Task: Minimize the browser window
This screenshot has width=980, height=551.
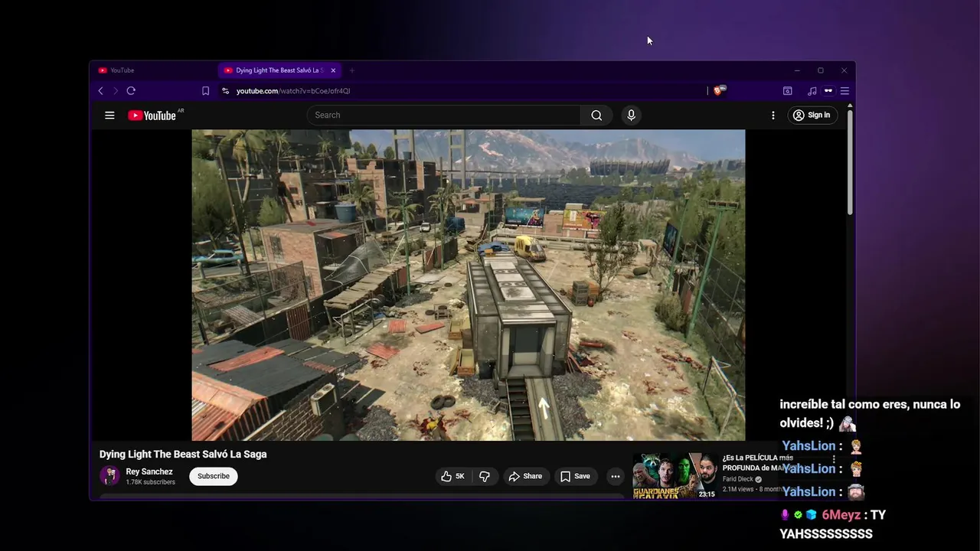Action: (x=797, y=70)
